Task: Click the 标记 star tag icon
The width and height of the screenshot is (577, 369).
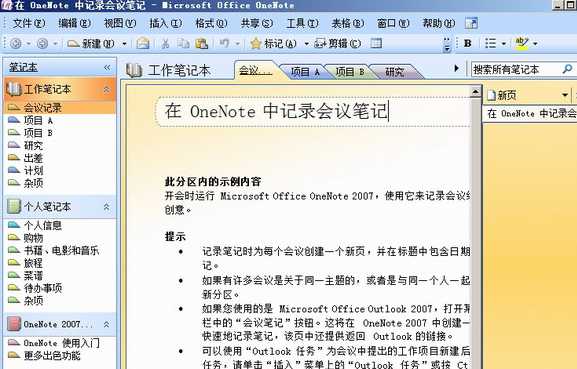Action: pos(255,43)
